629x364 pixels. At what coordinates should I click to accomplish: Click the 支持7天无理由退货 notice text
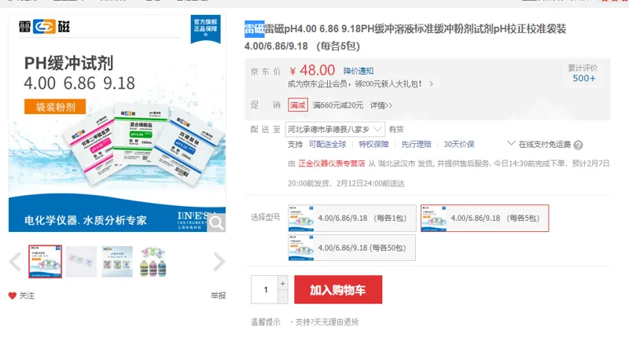[x=327, y=322]
